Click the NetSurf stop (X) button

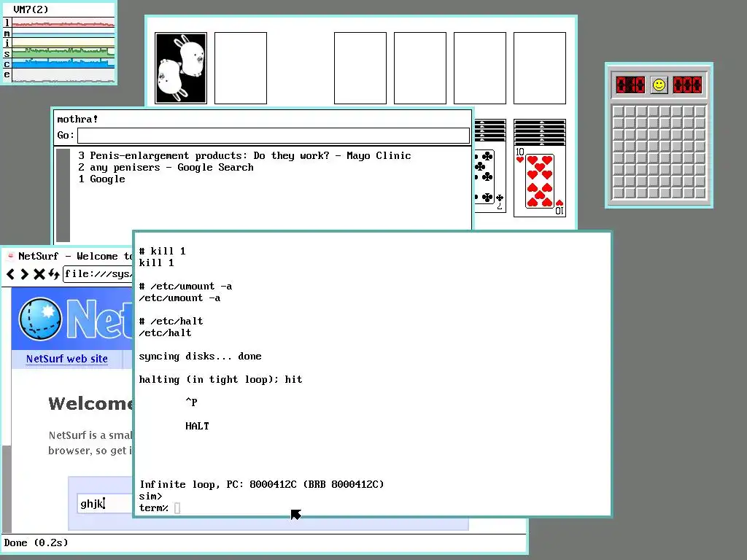click(x=39, y=274)
